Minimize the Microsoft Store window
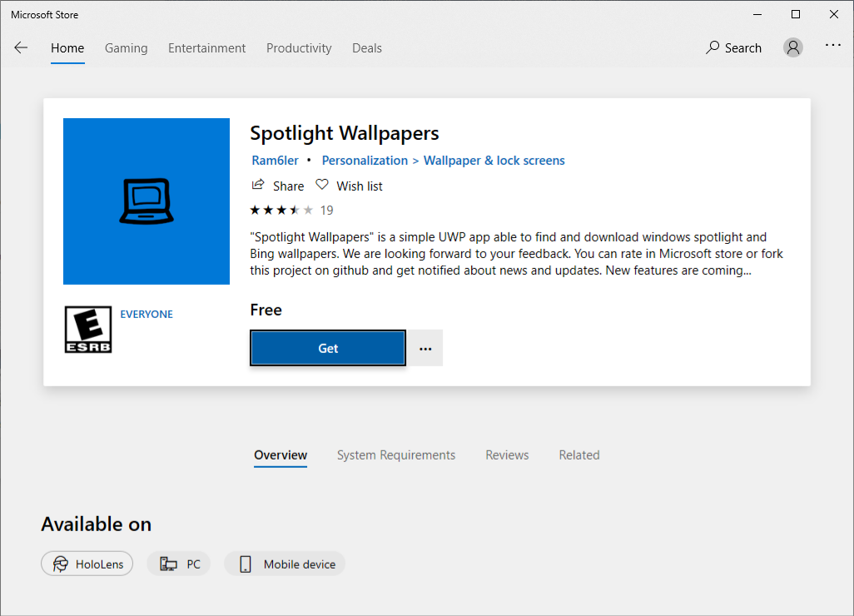The width and height of the screenshot is (854, 616). click(757, 15)
